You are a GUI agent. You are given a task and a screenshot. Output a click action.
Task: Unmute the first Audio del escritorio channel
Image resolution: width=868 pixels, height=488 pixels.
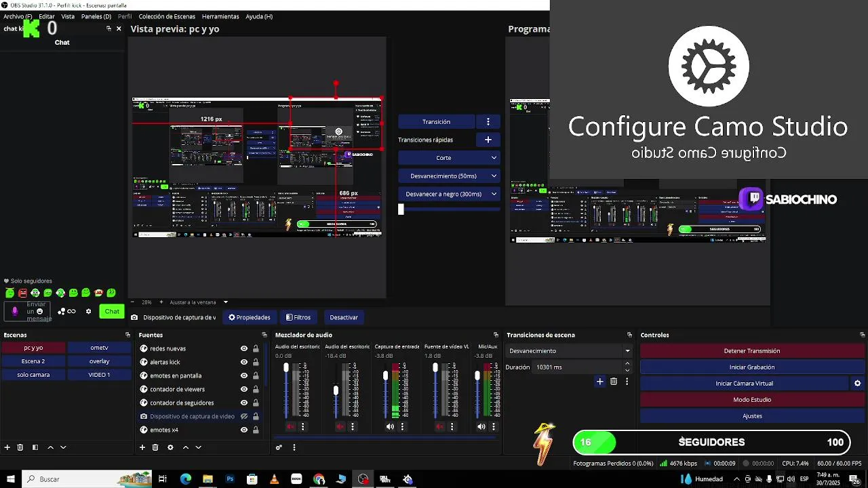pyautogui.click(x=291, y=427)
